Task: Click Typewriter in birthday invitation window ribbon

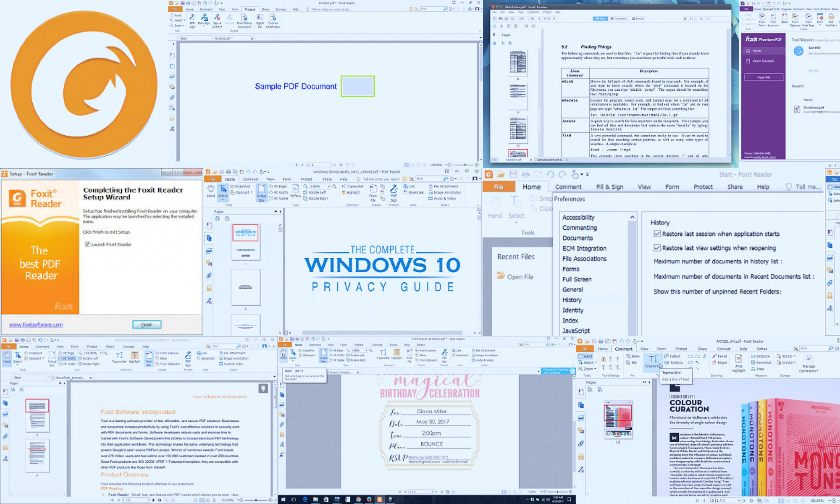Action: 383,354
